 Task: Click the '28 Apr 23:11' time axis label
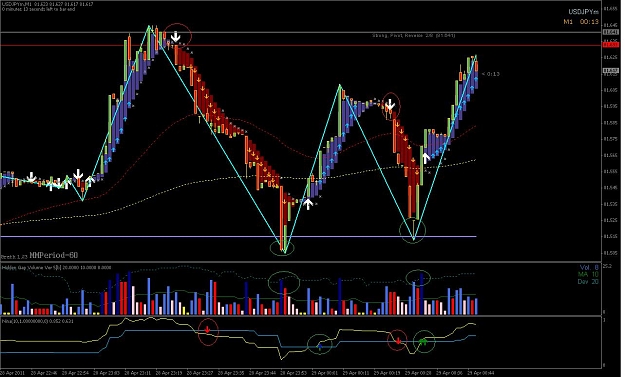(x=138, y=373)
